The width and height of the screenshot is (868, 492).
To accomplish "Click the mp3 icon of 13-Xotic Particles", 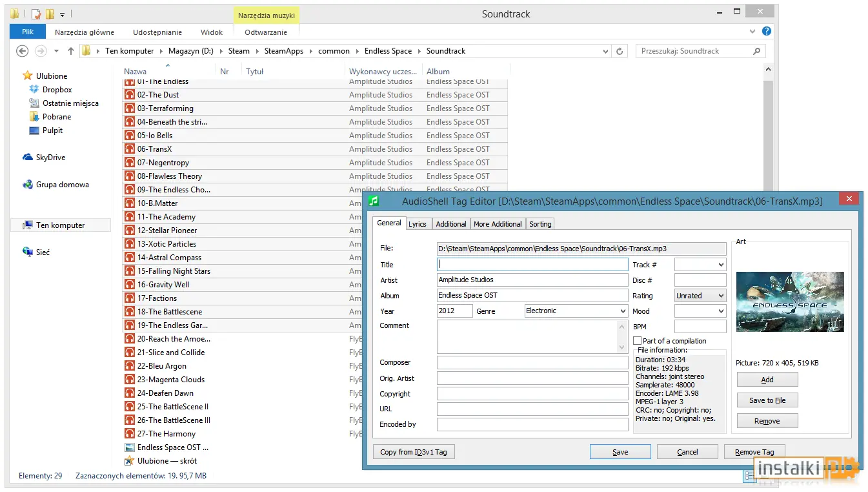I will click(129, 244).
